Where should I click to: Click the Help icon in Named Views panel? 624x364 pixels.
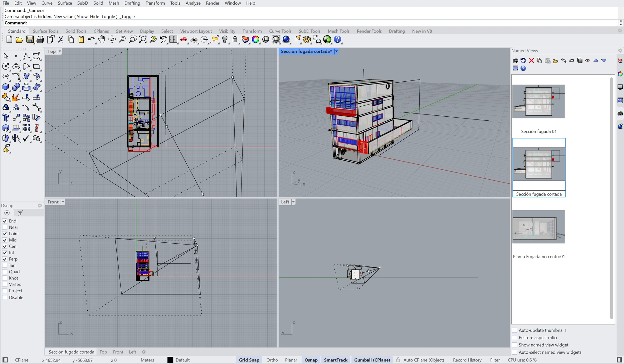pos(523,68)
